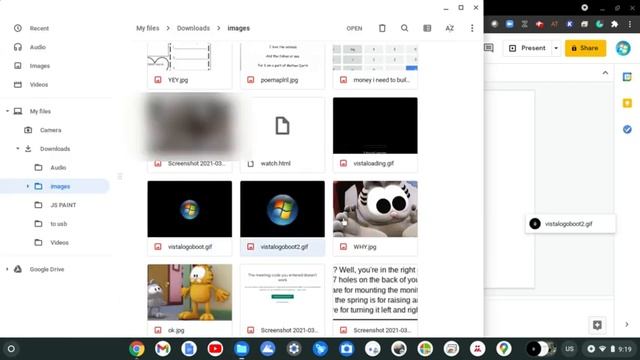Open Settings gear from the shelf
This screenshot has height=360, width=640.
294,349
